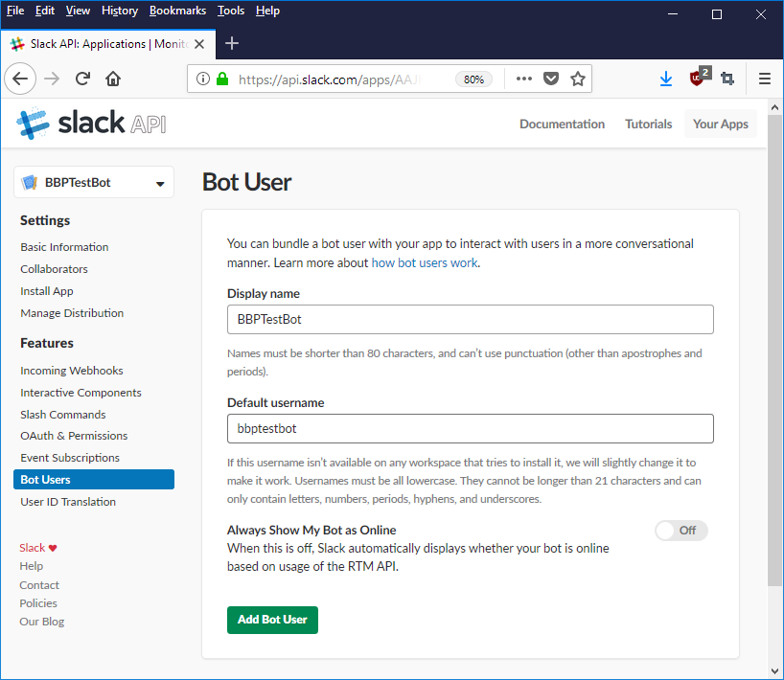The width and height of the screenshot is (784, 680).
Task: Show site information icon in address bar
Action: coord(202,79)
